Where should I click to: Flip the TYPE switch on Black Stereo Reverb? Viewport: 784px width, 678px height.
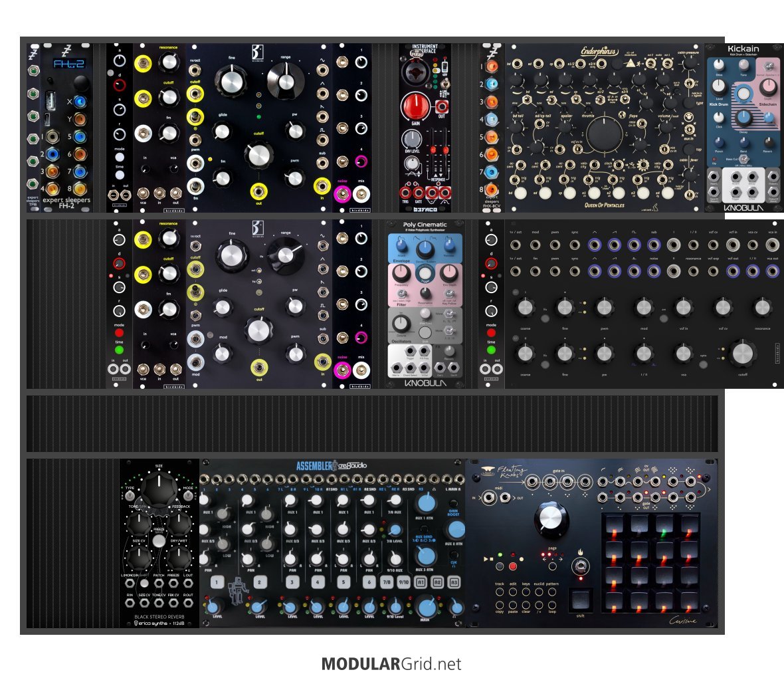[130, 495]
